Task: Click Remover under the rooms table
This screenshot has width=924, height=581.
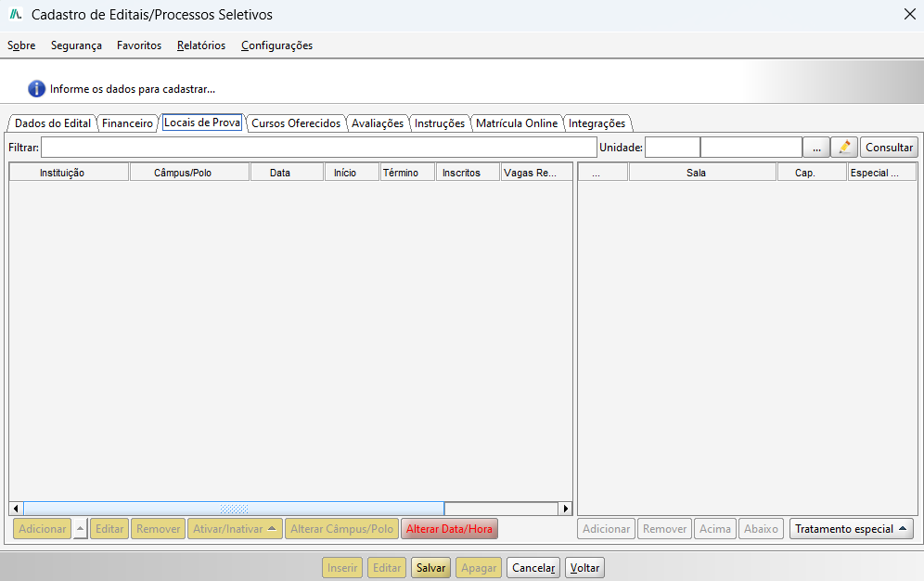Action: (x=665, y=528)
